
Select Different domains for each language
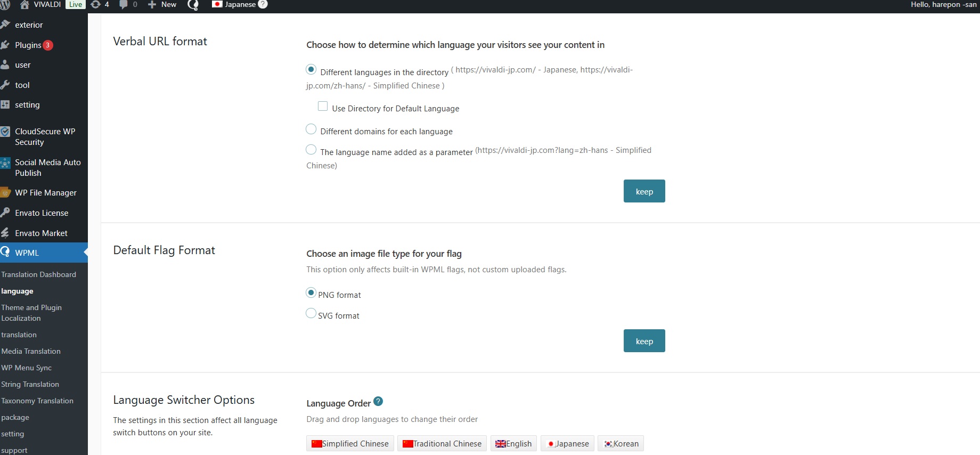311,129
